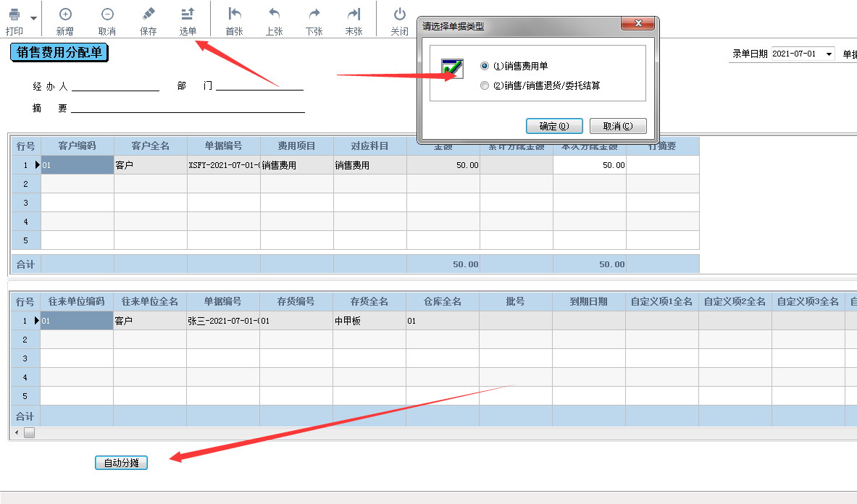Select 销售/销售退货/委托结算 radio option
The width and height of the screenshot is (857, 504).
pos(485,85)
